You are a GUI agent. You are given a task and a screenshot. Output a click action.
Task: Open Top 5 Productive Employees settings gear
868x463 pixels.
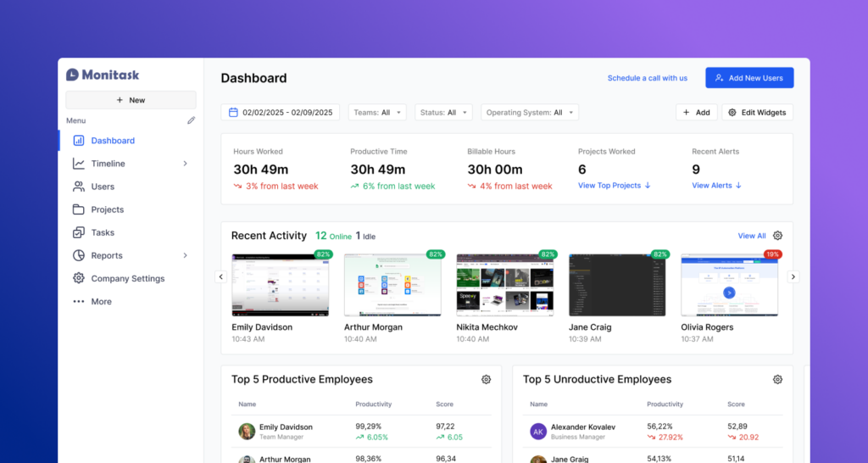tap(486, 380)
